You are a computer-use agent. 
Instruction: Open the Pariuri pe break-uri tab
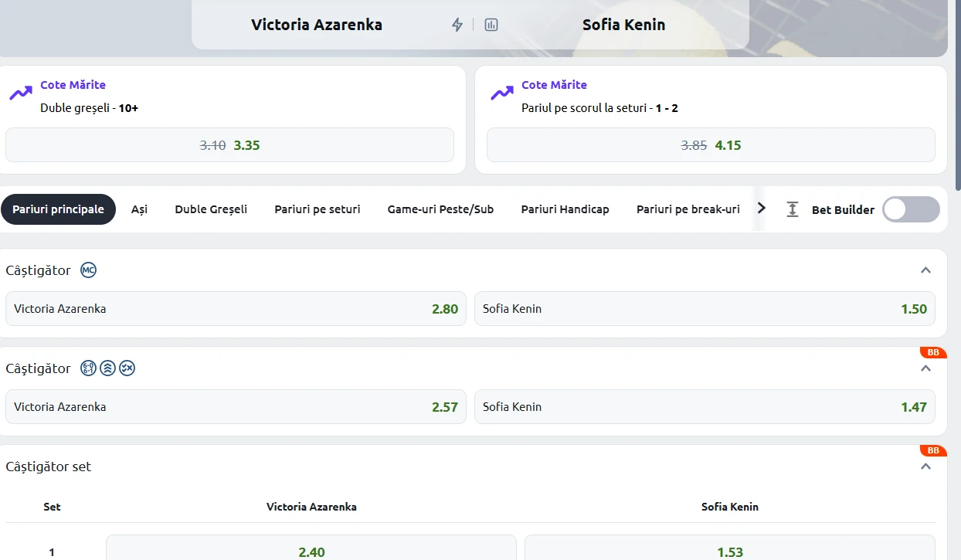pos(688,209)
